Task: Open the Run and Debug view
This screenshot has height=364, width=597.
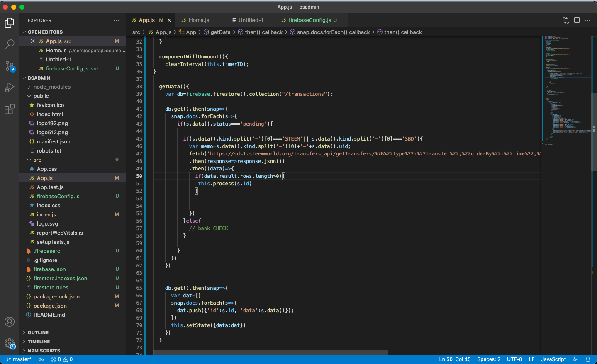Action: pos(10,87)
